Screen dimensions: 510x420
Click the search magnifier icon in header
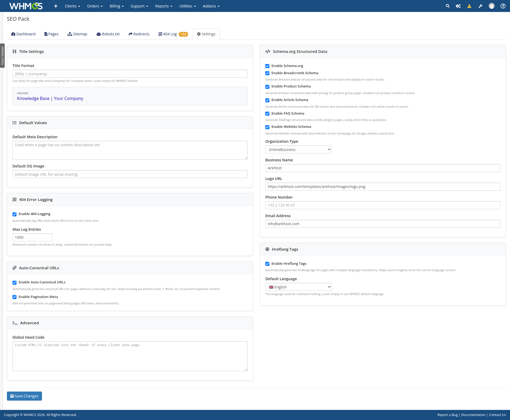point(448,6)
